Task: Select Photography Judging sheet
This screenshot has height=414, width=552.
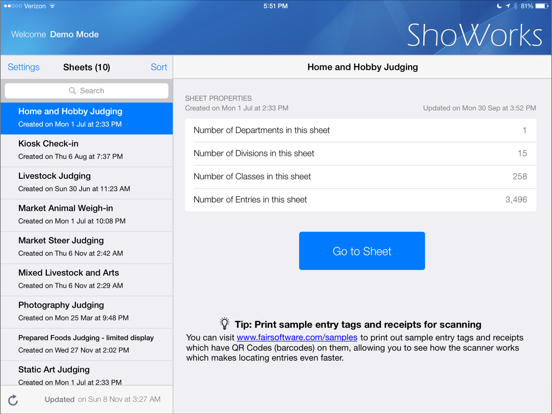Action: click(87, 312)
